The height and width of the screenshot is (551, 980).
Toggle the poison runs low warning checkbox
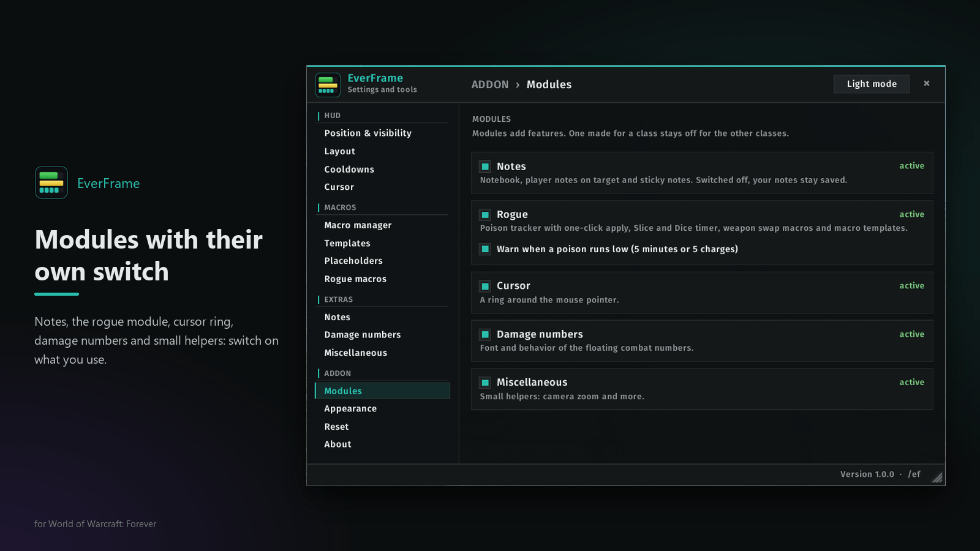click(485, 249)
